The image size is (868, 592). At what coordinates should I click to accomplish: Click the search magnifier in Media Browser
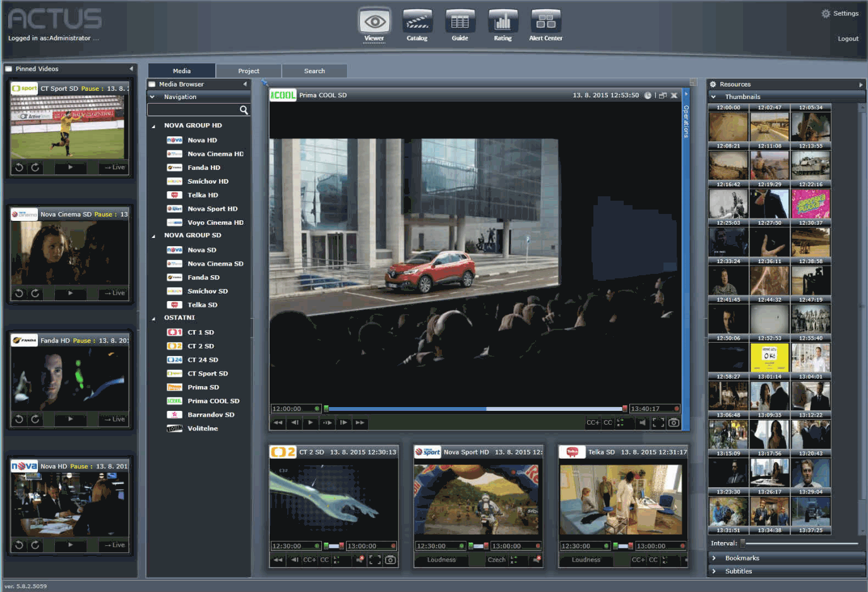point(244,110)
